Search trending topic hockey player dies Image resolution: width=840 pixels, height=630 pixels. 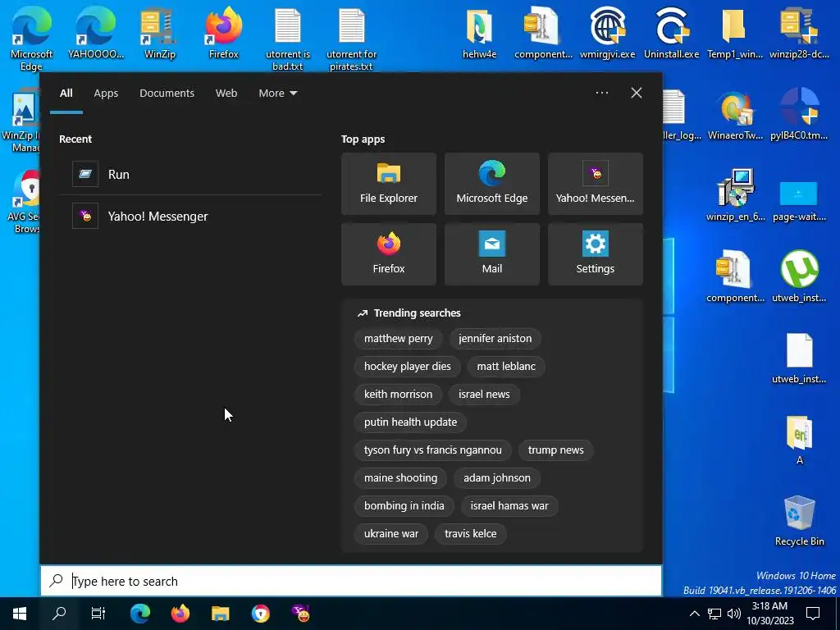click(x=408, y=367)
